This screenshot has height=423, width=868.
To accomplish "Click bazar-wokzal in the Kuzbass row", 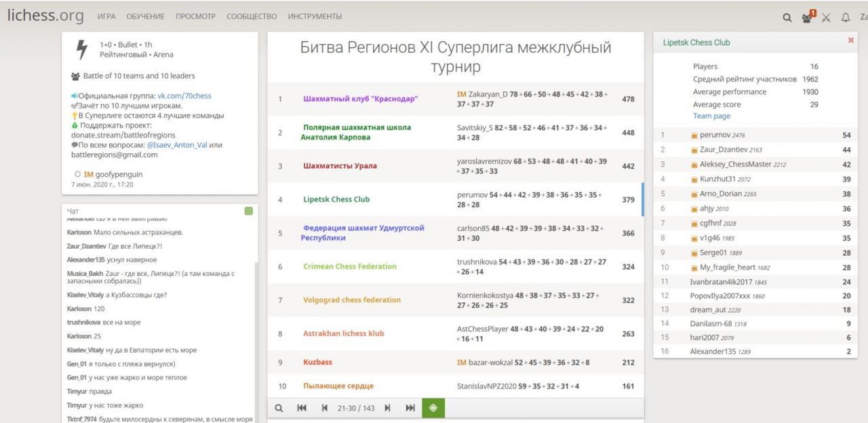I will tap(491, 363).
